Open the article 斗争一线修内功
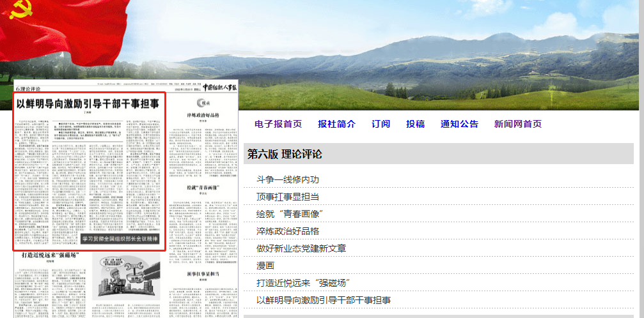 (x=288, y=179)
